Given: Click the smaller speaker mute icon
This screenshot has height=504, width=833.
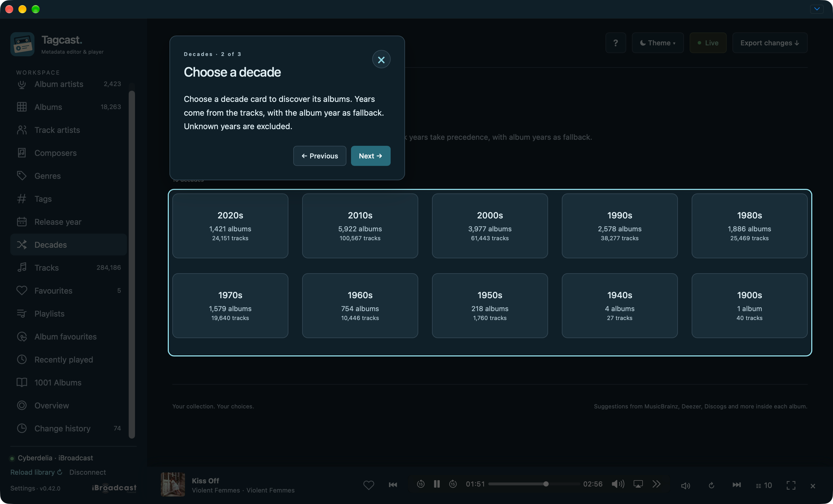Looking at the screenshot, I should tap(686, 485).
